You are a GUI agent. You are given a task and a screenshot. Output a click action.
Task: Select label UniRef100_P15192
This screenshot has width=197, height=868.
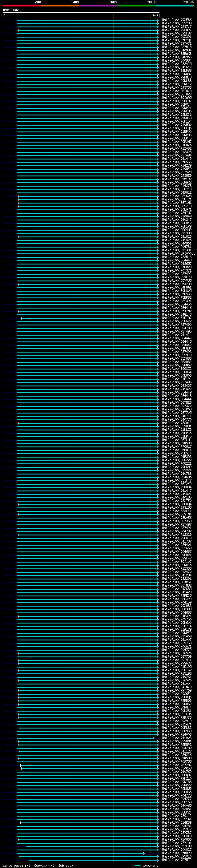tap(177, 179)
